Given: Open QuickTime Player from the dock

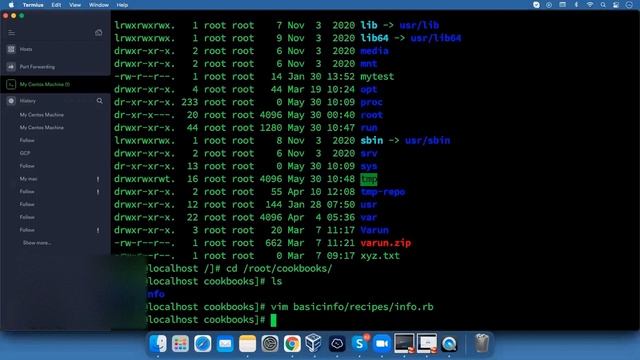Looking at the screenshot, I should click(449, 344).
